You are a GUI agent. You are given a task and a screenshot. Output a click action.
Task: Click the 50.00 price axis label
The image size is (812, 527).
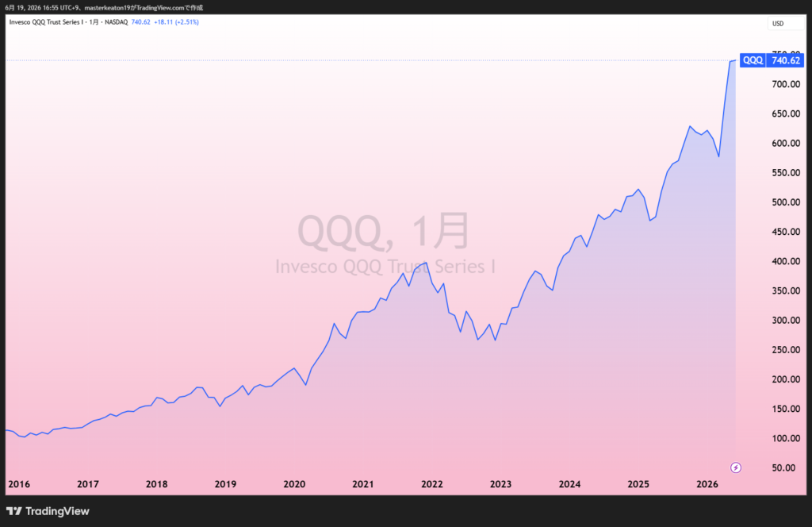point(783,468)
